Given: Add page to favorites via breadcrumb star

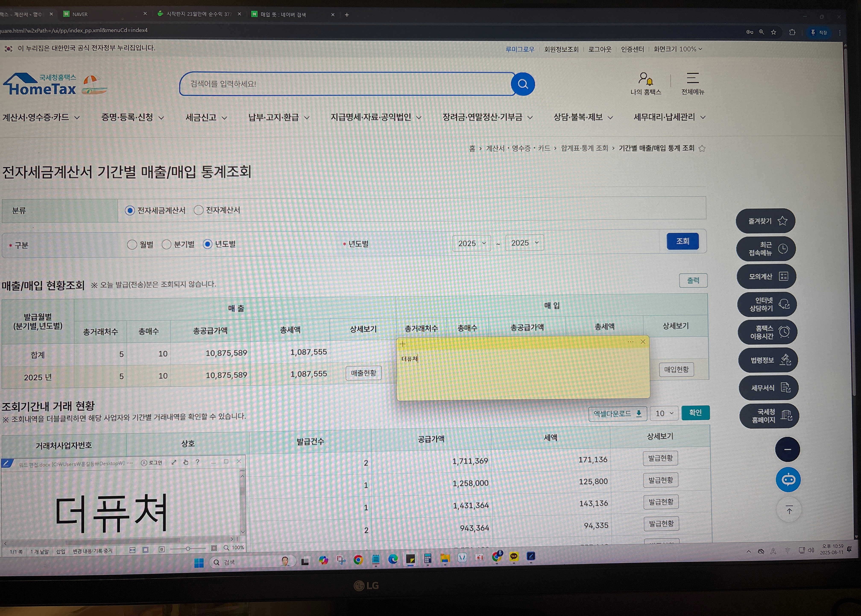Looking at the screenshot, I should (702, 148).
